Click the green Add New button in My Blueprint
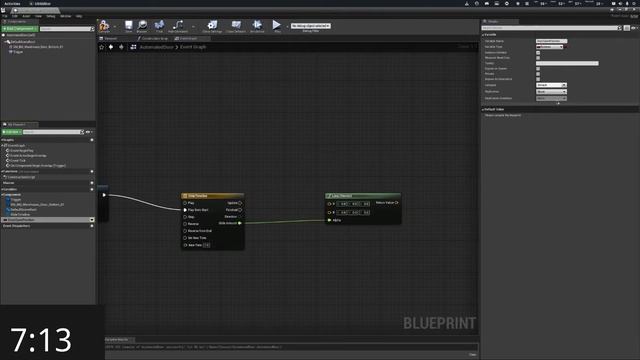 11,132
